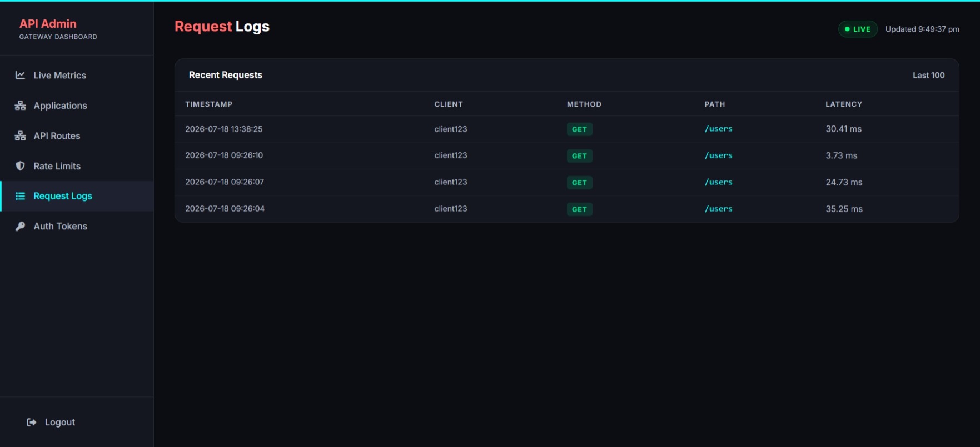Click the GET badge in the 09:26:04 row
Image resolution: width=980 pixels, height=447 pixels.
tap(579, 209)
